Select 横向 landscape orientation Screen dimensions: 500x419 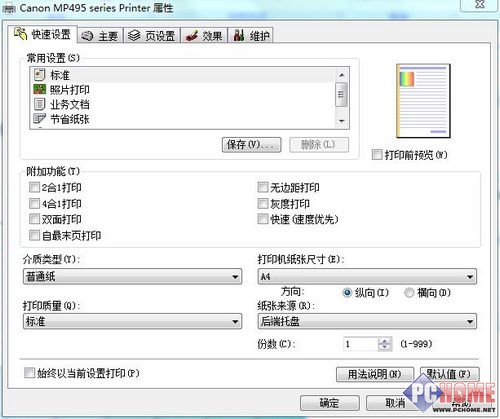click(409, 293)
